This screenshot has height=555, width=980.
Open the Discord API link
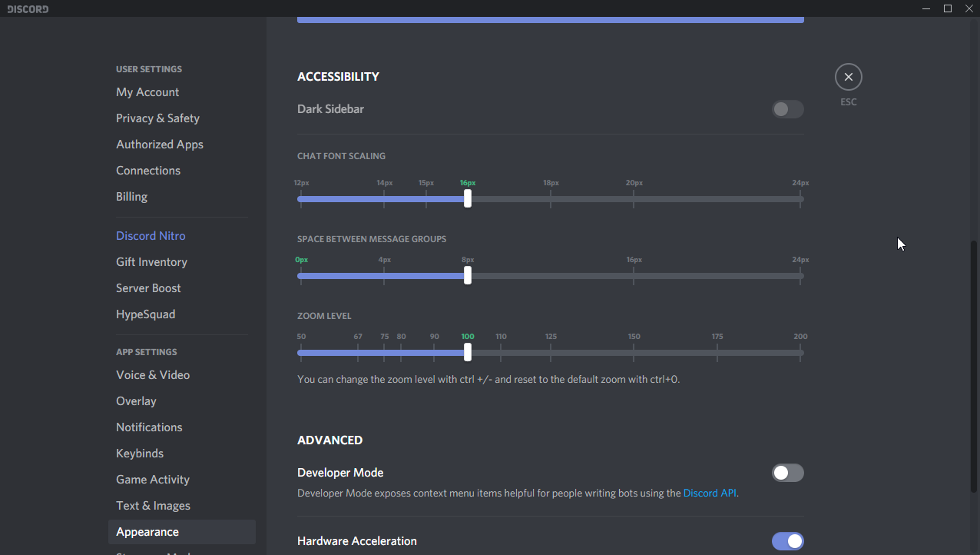[710, 494]
